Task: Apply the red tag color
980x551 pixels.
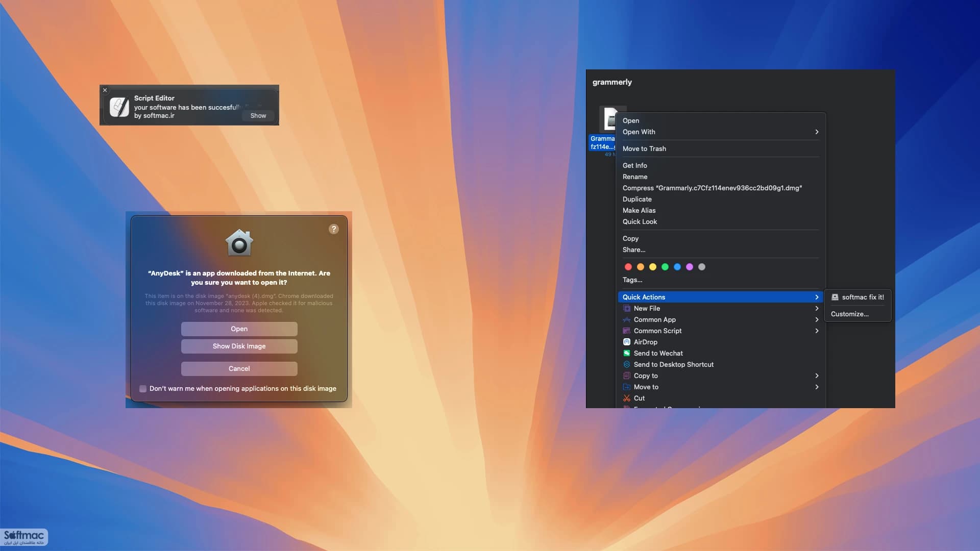Action: coord(628,267)
